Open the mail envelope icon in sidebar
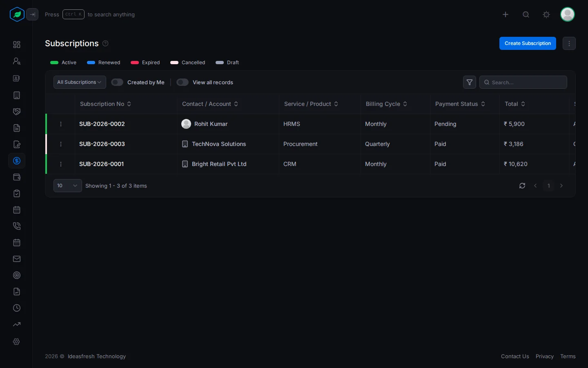 [17, 259]
